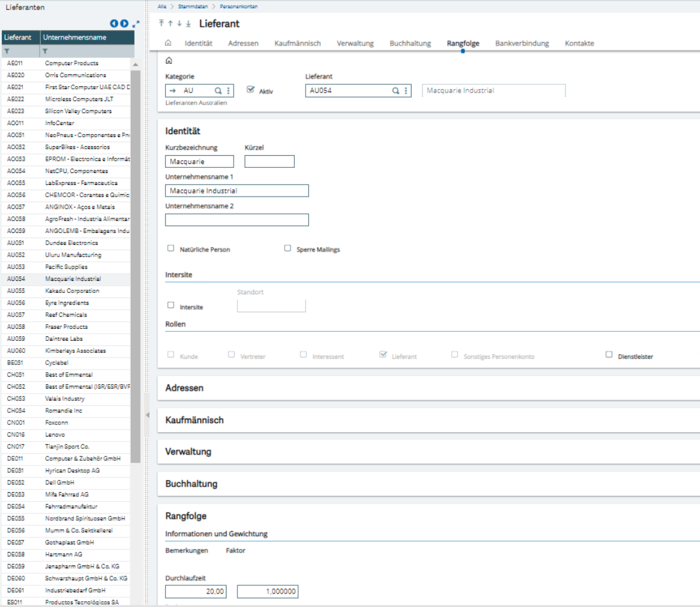Follow Kategorie tunnel arrow icon

click(x=173, y=91)
